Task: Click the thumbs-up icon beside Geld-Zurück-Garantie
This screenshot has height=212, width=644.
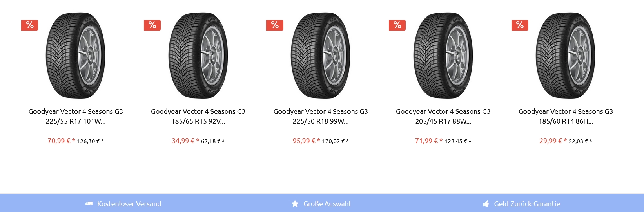Action: (486, 204)
